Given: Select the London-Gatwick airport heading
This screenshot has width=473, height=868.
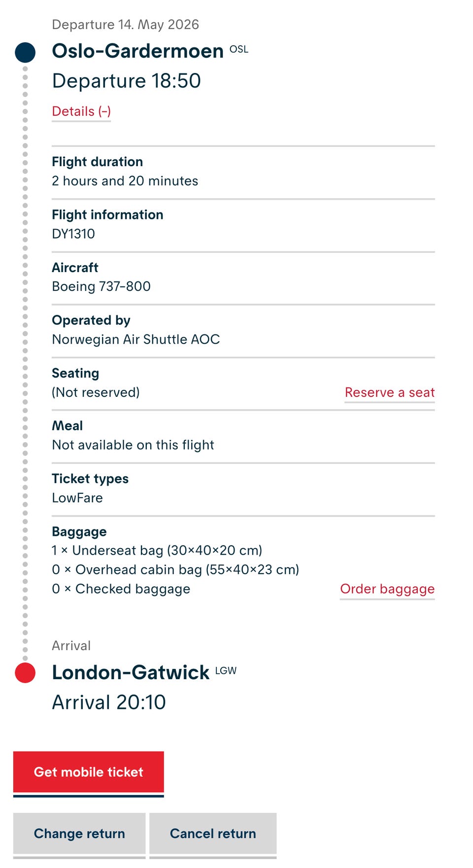Looking at the screenshot, I should [131, 673].
